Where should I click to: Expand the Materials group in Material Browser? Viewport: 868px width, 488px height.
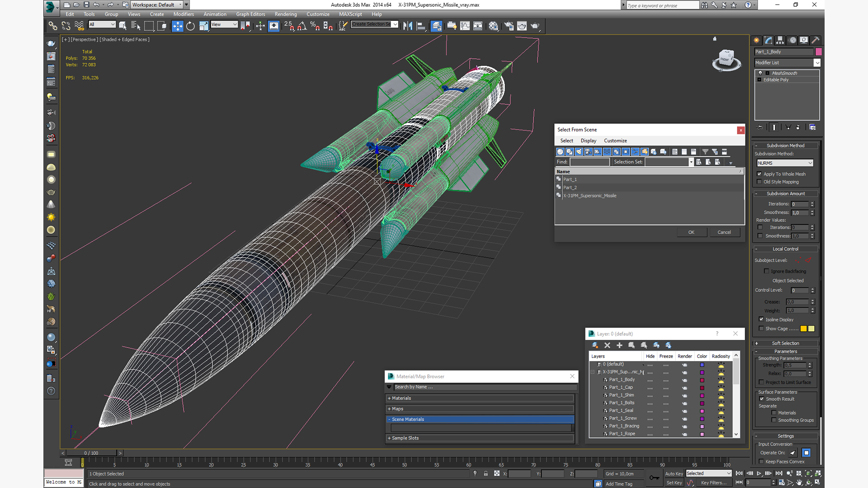click(480, 398)
